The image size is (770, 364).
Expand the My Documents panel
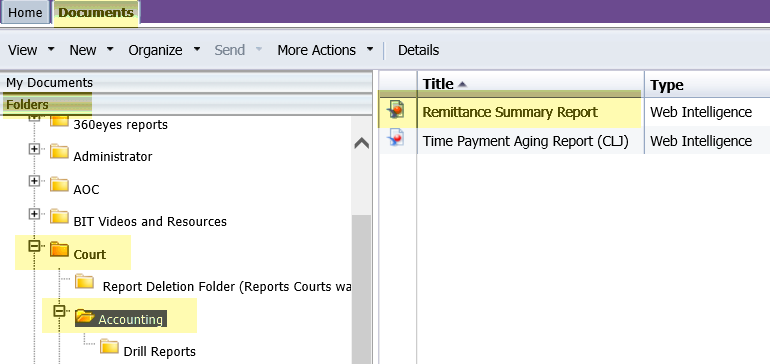[186, 83]
